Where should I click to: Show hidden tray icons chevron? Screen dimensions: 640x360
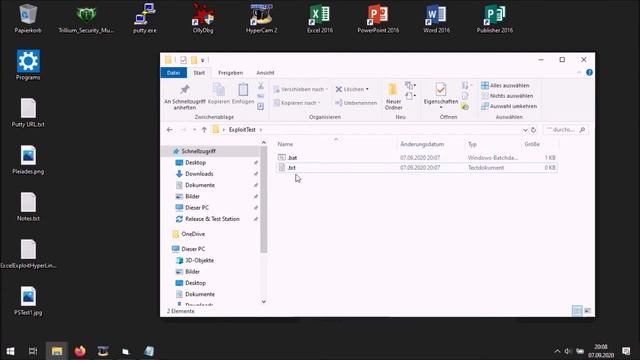click(557, 351)
